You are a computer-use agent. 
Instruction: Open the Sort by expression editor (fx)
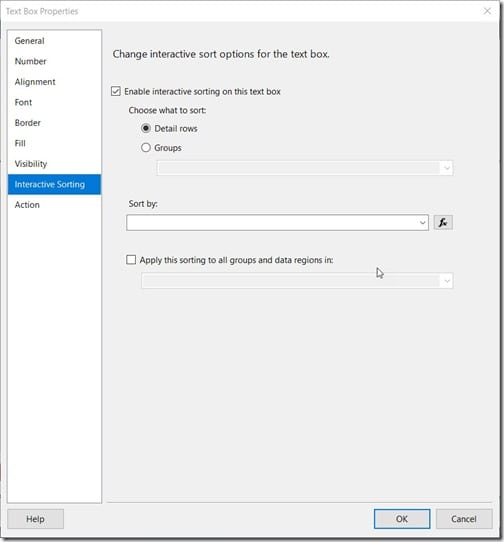click(x=443, y=223)
